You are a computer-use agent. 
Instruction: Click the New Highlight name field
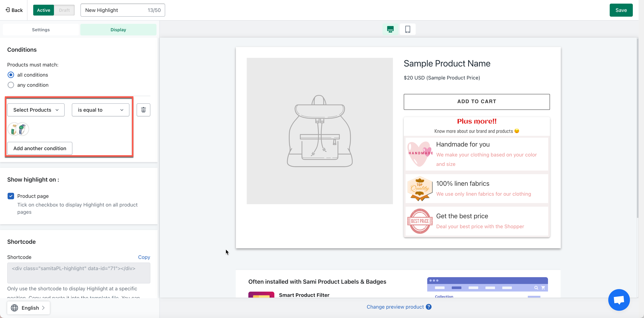[123, 10]
